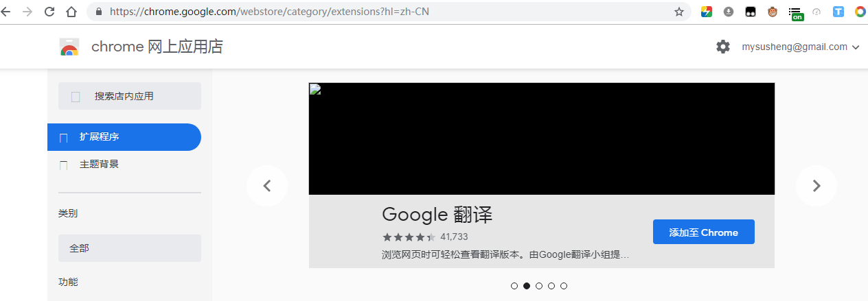
Task: Select the second carousel dot
Action: coord(527,286)
